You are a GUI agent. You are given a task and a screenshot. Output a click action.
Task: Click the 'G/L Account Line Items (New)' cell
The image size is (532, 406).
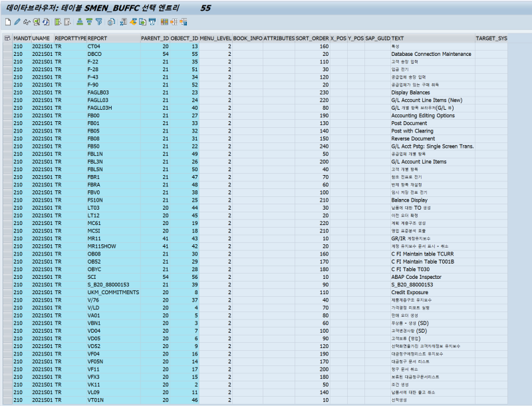tap(433, 100)
